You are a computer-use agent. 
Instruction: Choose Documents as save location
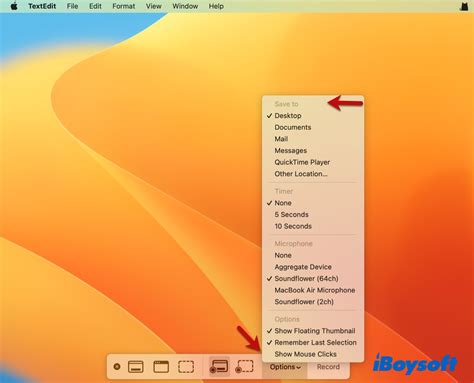pyautogui.click(x=313, y=127)
